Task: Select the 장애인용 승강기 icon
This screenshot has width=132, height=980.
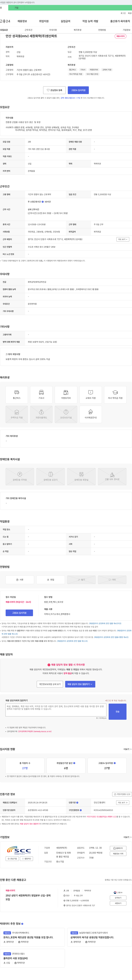Action: [50, 476]
